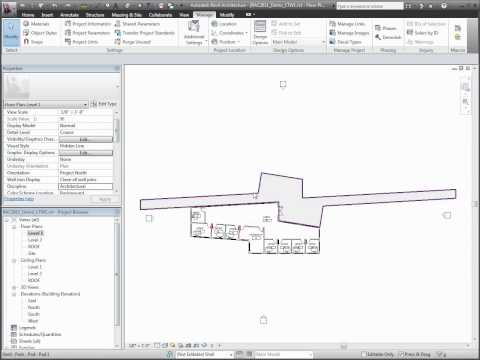
Task: Switch to Massing & Site tab
Action: (126, 15)
